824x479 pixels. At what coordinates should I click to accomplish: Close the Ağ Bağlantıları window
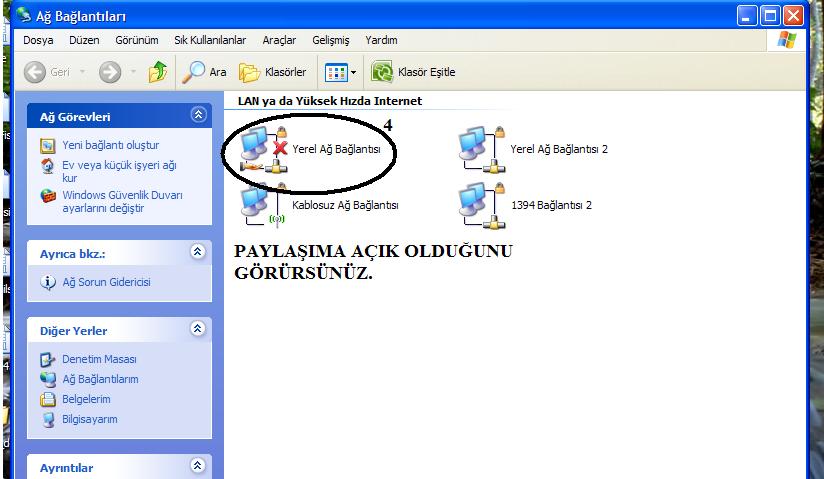click(x=794, y=16)
